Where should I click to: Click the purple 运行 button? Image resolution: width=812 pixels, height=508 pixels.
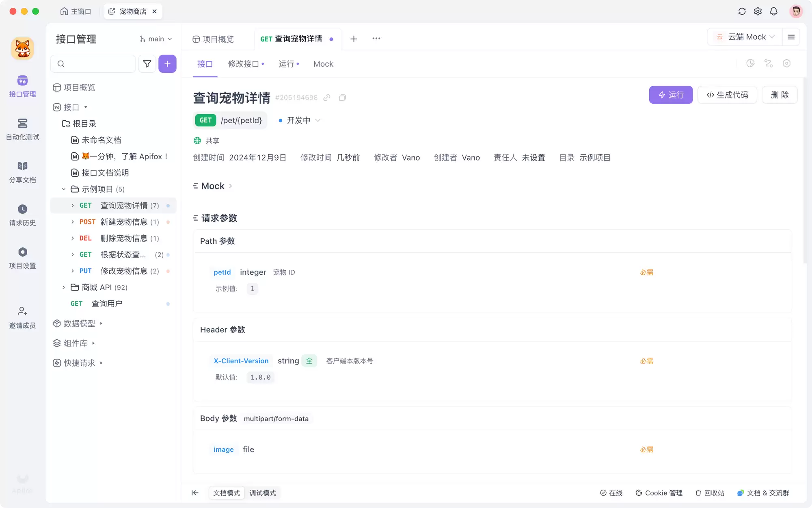point(671,95)
